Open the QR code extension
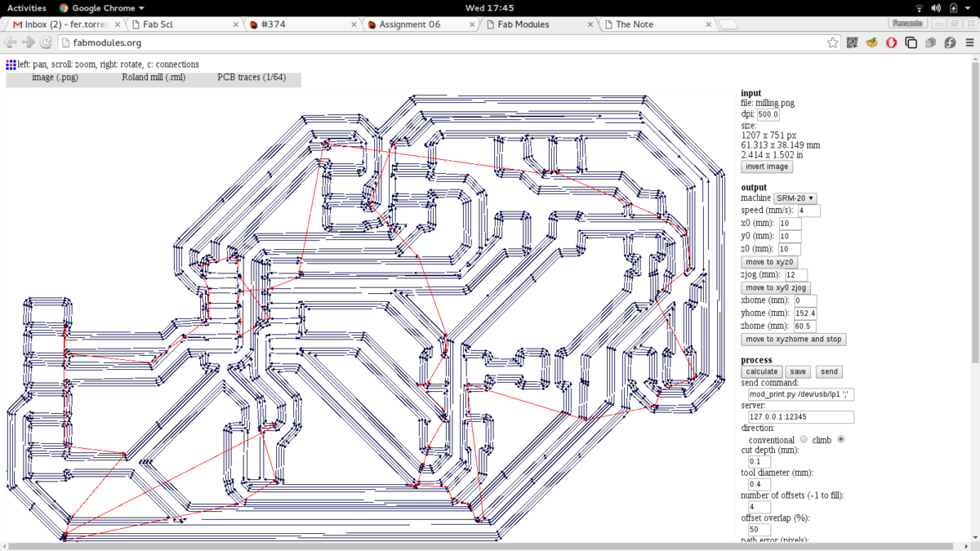Image resolution: width=980 pixels, height=551 pixels. click(853, 42)
